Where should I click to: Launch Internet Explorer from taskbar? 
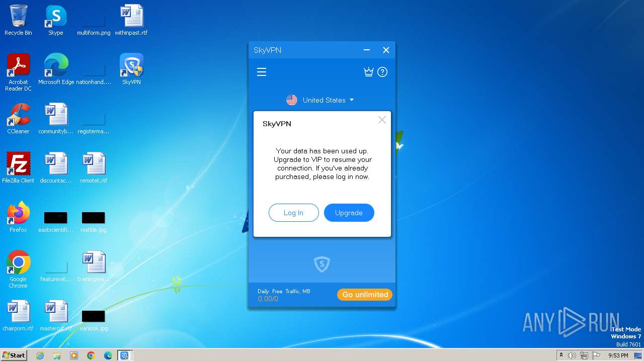(40, 355)
